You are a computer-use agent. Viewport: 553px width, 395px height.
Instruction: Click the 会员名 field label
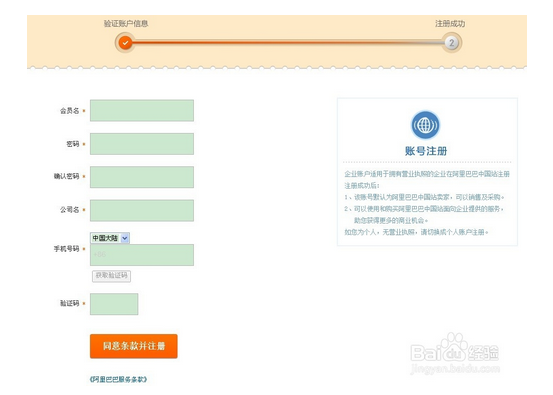pos(69,111)
